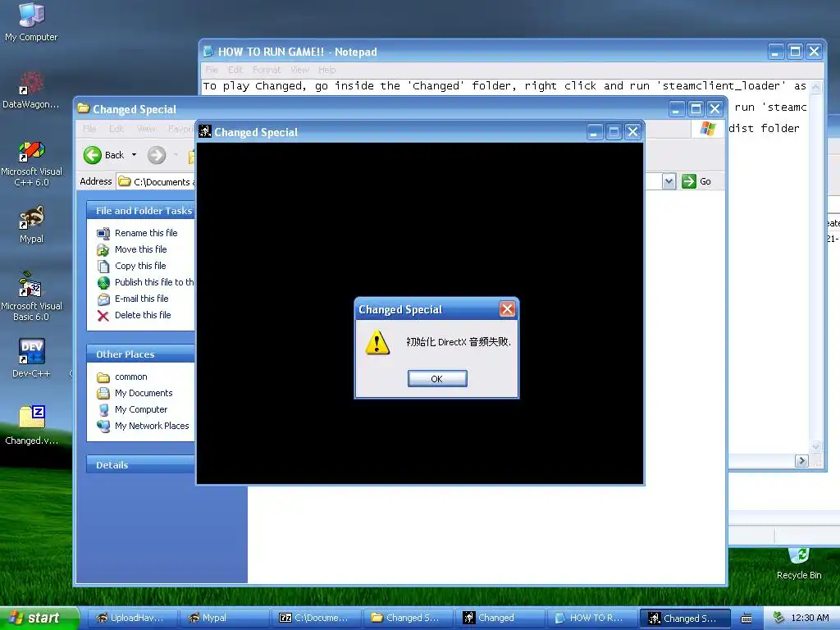Open Microsoft Visual C++ 6.0 desktop icon
840x630 pixels.
pyautogui.click(x=32, y=163)
